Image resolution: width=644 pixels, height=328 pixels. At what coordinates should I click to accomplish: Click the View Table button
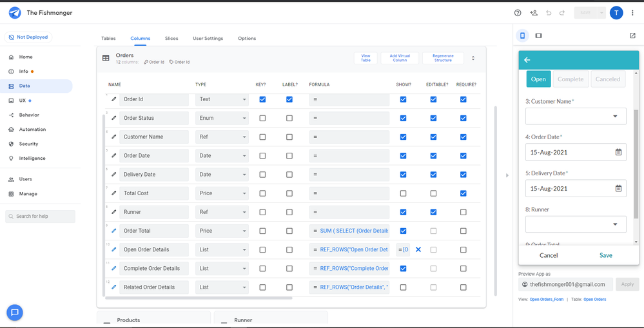coord(366,58)
